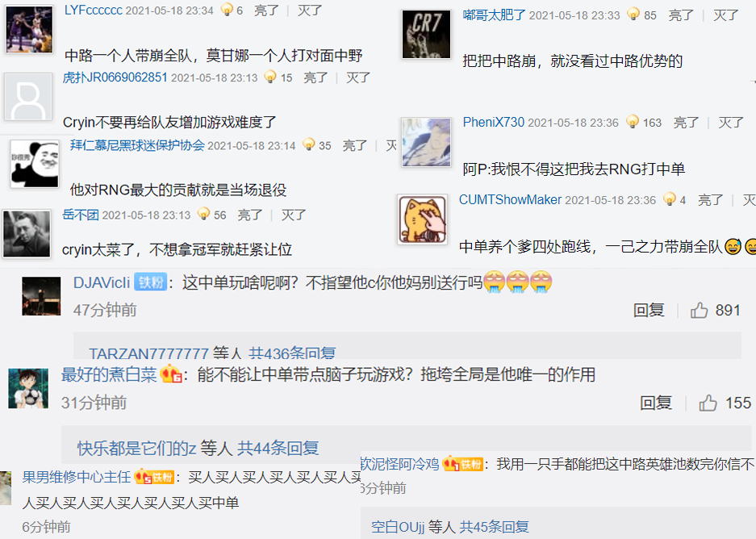Click 回复 on 最好的煮白菜's comment
Image resolution: width=756 pixels, height=539 pixels.
(656, 403)
